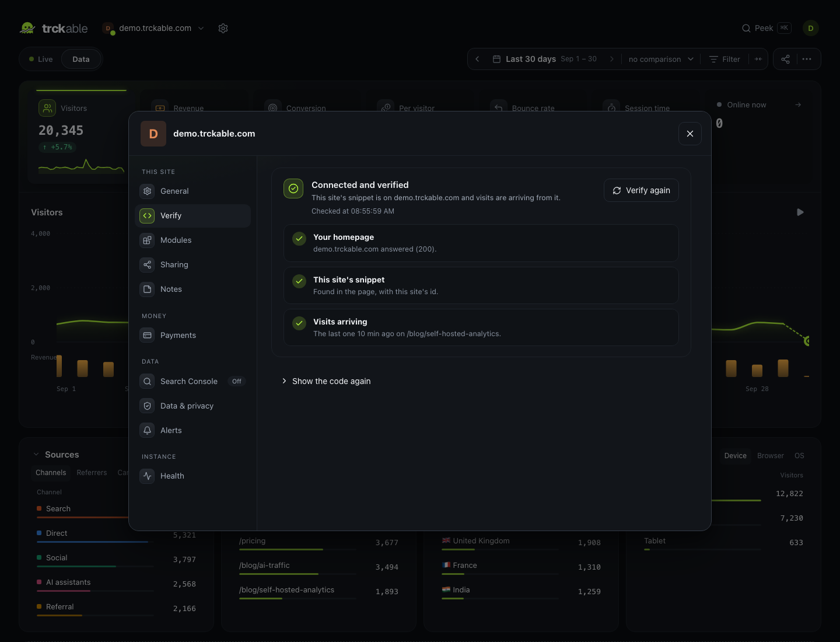Go to next date period

611,59
